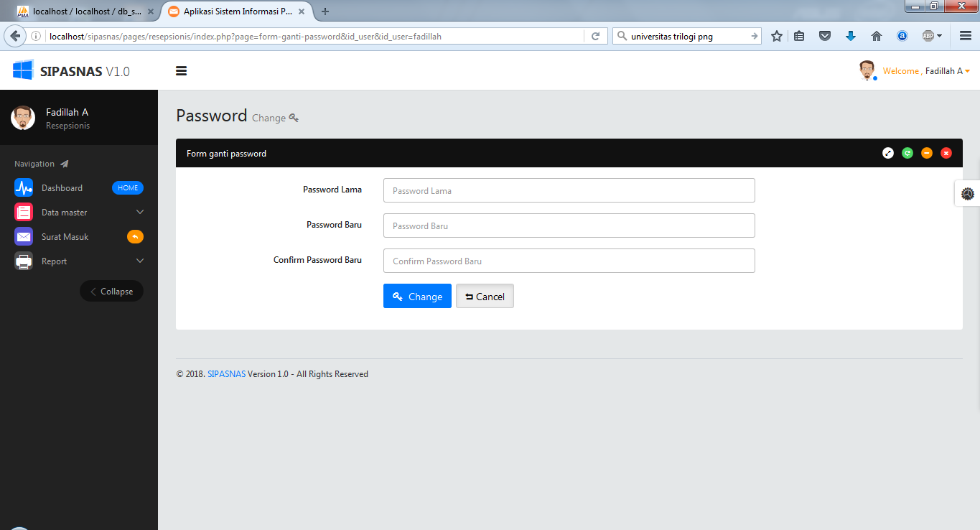Expand the Report submenu chevron
The height and width of the screenshot is (530, 980).
140,261
